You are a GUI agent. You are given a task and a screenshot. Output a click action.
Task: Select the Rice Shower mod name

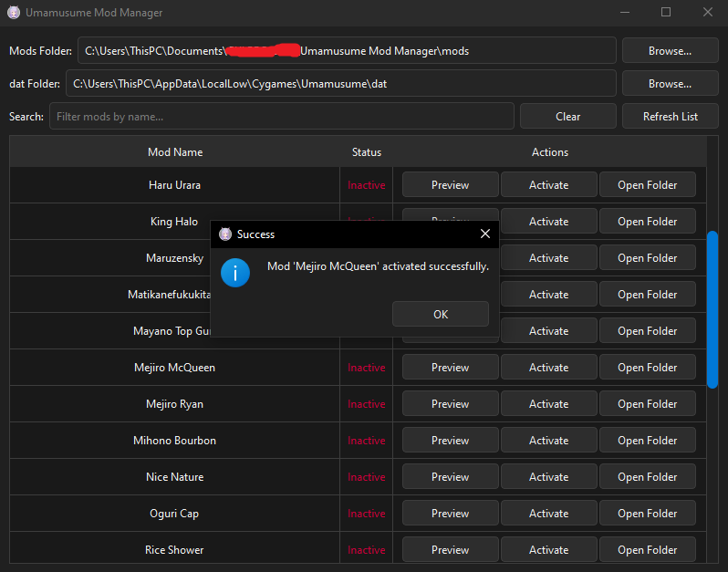point(174,550)
